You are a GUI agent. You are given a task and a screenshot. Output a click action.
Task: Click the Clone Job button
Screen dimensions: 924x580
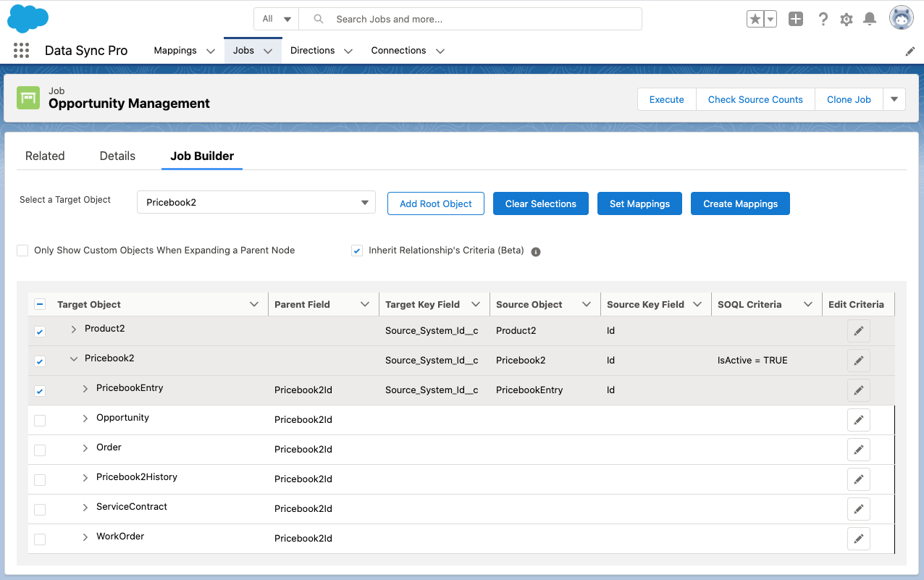click(x=849, y=99)
